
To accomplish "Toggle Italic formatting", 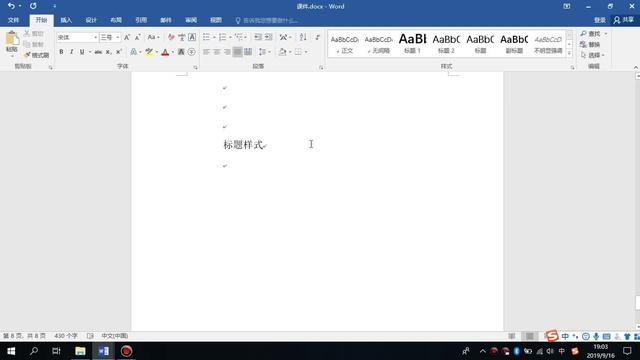I will [x=71, y=52].
